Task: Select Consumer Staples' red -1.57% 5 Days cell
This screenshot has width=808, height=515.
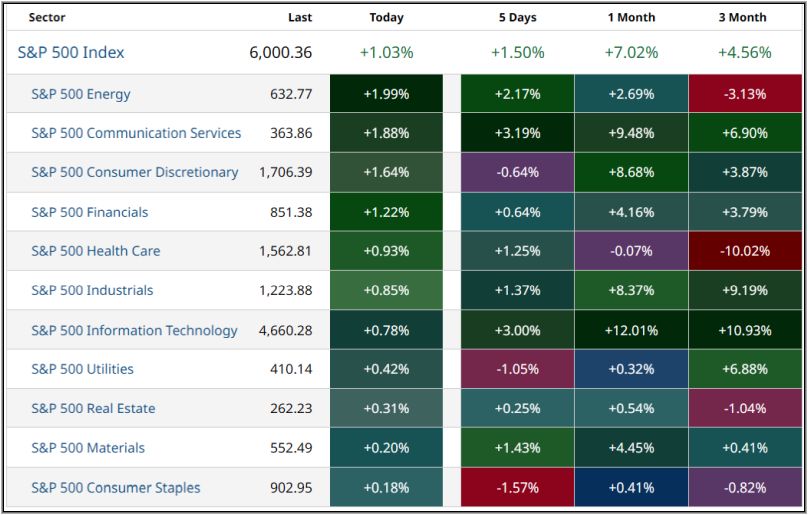Action: (516, 488)
